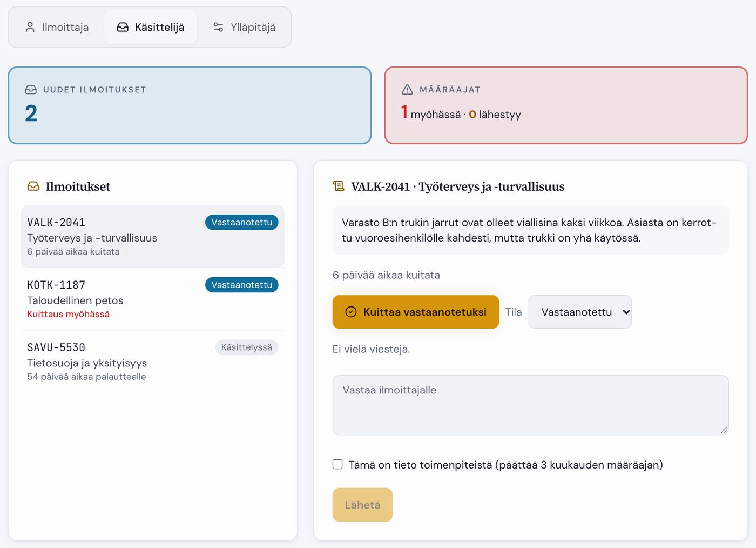The height and width of the screenshot is (548, 756).
Task: Click the sliders icon beside Ylläpitäjä
Action: pos(218,27)
